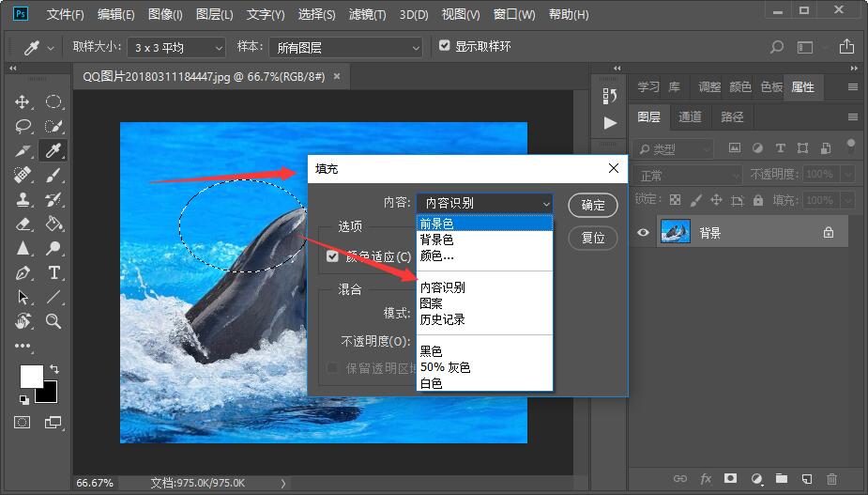Close the Fill dialog
The height and width of the screenshot is (495, 868).
pos(614,168)
